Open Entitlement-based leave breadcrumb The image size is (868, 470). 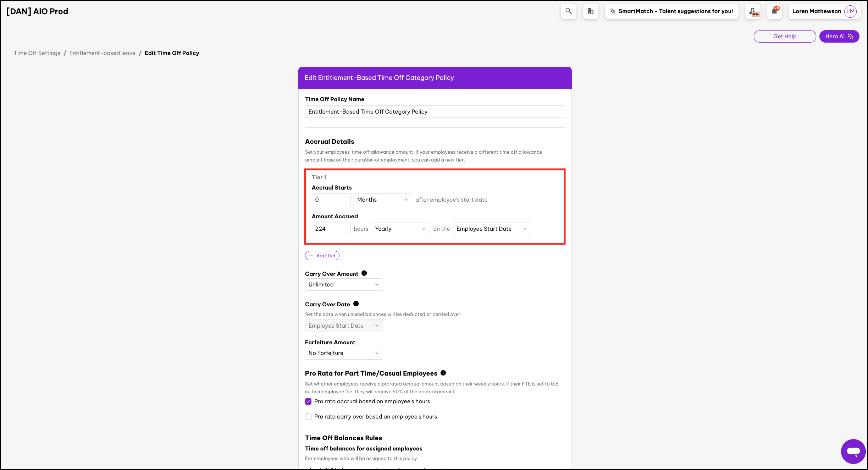pyautogui.click(x=102, y=53)
